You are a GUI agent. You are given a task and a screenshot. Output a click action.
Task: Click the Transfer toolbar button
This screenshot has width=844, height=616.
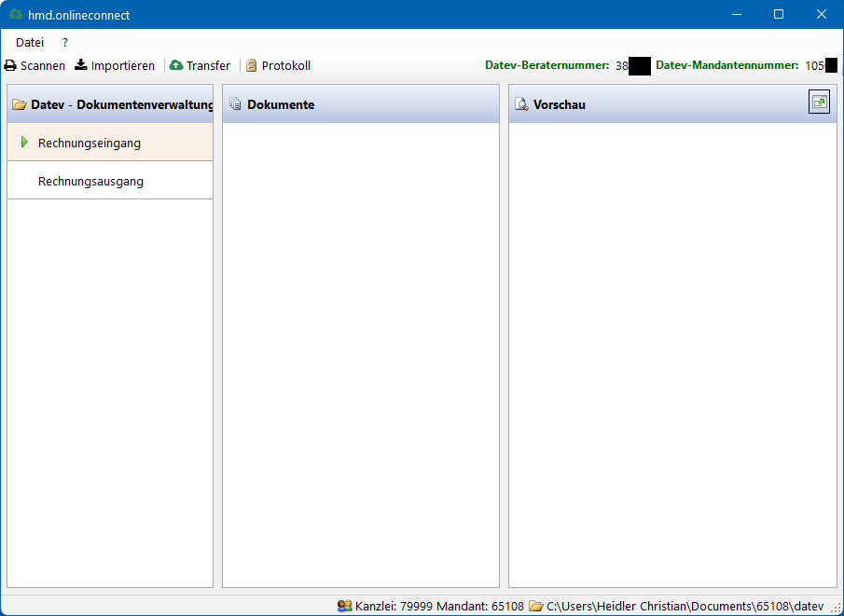[201, 65]
